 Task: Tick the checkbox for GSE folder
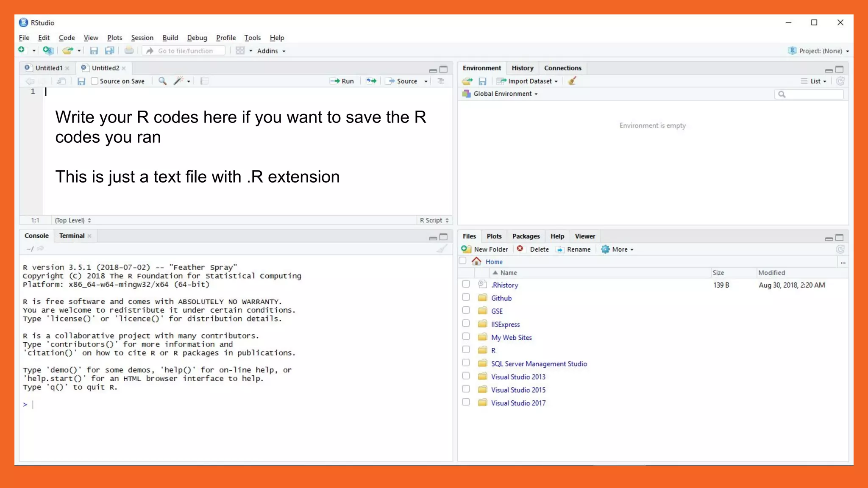tap(466, 311)
